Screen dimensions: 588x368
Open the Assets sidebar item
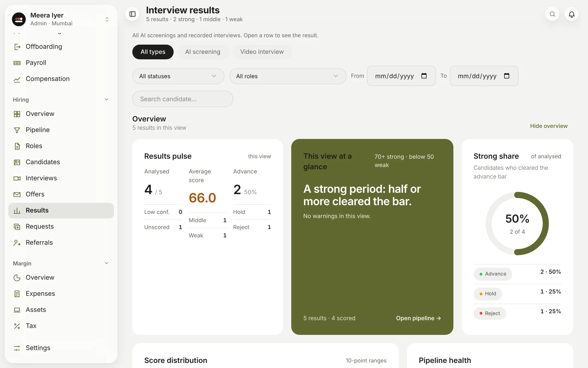click(x=61, y=310)
